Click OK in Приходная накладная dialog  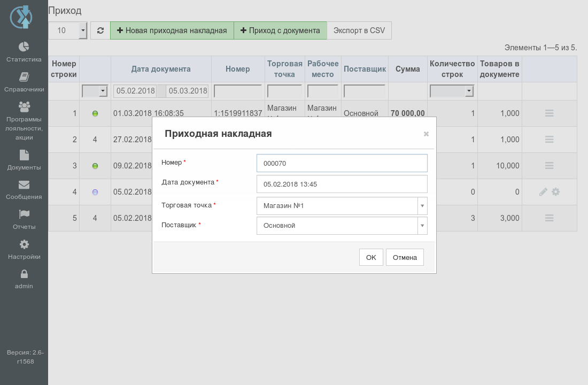[371, 257]
